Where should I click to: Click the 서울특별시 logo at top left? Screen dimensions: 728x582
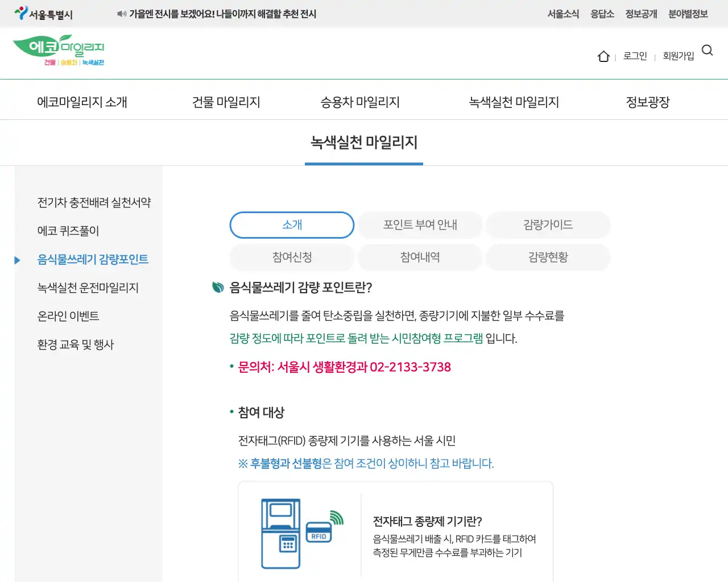click(44, 14)
